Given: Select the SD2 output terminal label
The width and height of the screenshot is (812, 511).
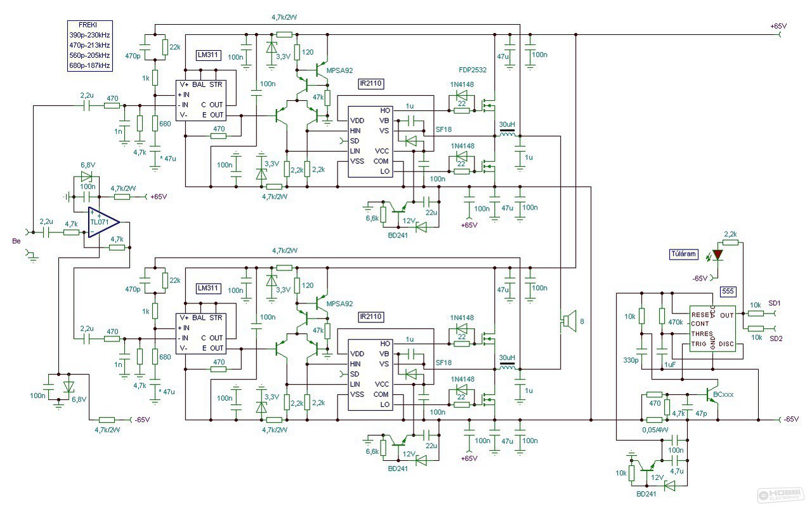Looking at the screenshot, I should [775, 338].
